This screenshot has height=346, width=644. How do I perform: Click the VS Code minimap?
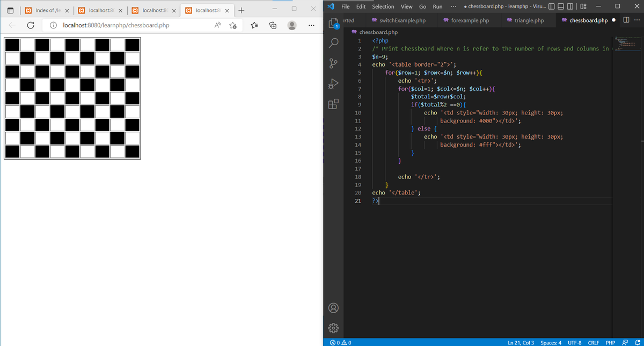[627, 43]
